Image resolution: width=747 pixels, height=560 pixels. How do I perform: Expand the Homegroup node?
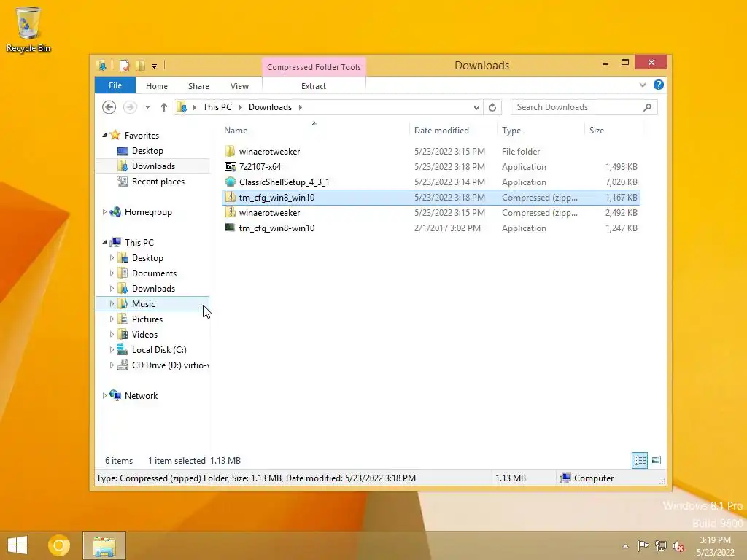tap(104, 212)
